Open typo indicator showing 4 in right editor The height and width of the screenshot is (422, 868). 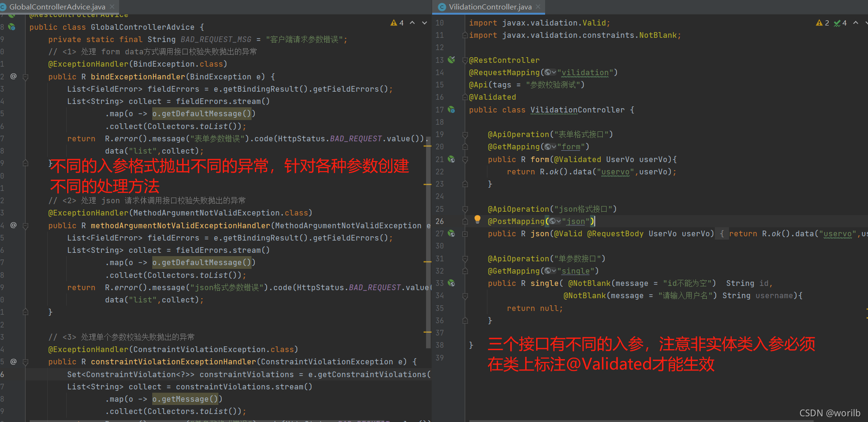[x=840, y=23]
